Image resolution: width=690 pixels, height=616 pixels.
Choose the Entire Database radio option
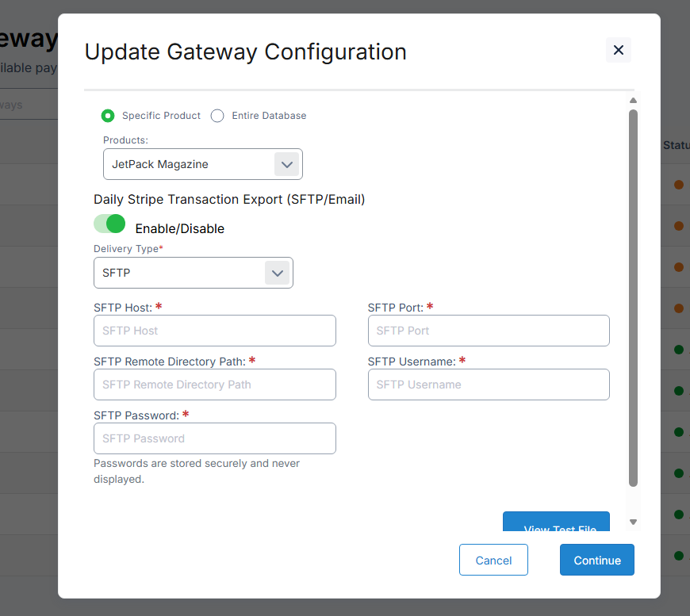217,116
